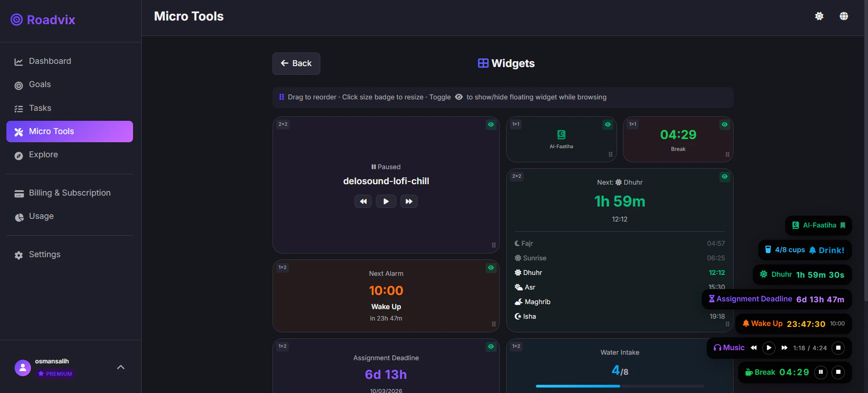Click the Water Intake progress bar
Screen dimensions: 868x393
pos(620,386)
